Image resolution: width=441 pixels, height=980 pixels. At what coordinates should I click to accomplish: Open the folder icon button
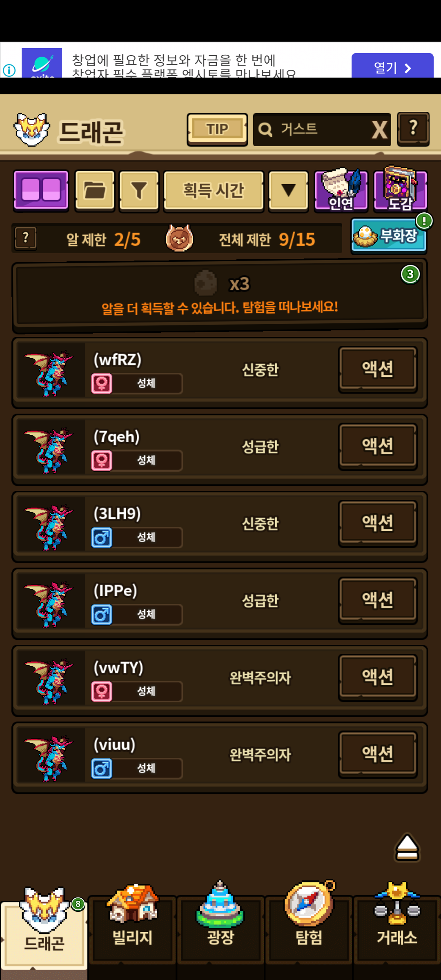(x=95, y=191)
